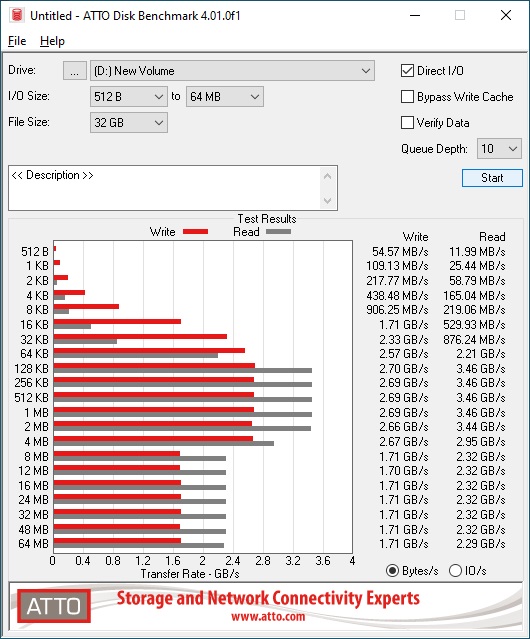This screenshot has width=530, height=639.
Task: Browse for a drive with the ellipsis button
Action: (x=75, y=71)
